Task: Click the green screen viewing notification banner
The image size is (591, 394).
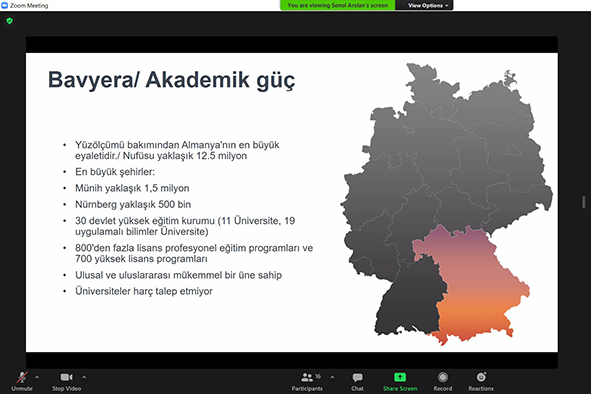Action: (x=337, y=5)
